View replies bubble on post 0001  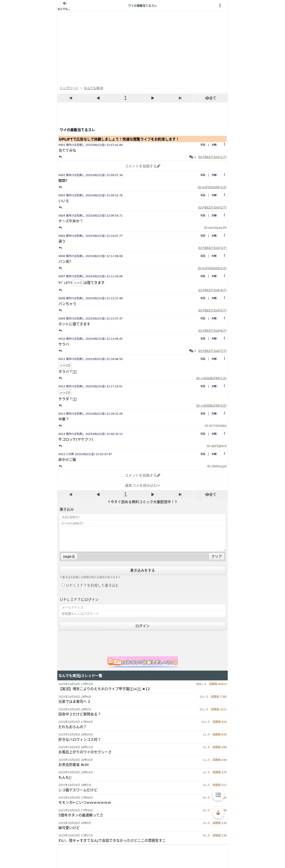192,157
